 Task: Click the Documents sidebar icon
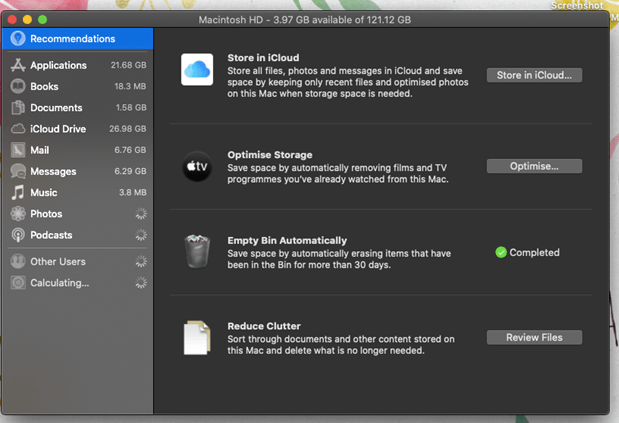coord(18,108)
